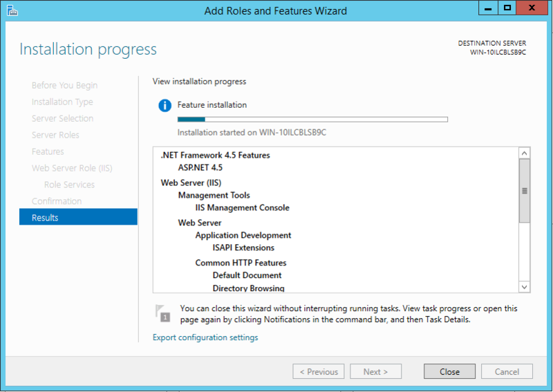Maximize the wizard window
Viewport: 553px width, 392px height.
point(507,8)
